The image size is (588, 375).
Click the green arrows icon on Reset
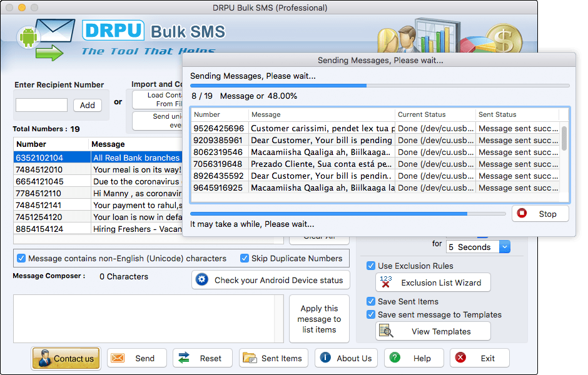pos(184,357)
